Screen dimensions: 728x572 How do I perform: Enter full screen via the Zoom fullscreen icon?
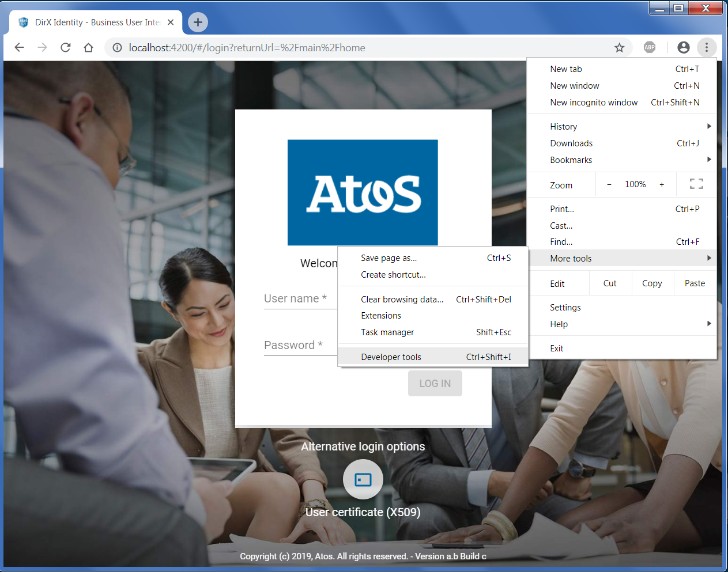pos(696,184)
